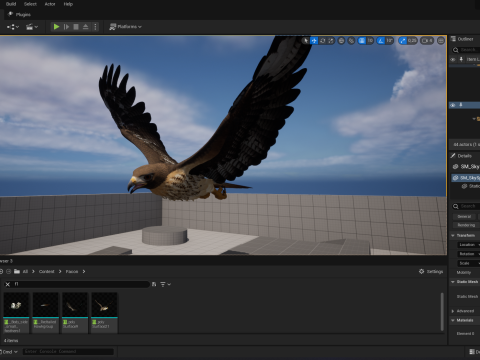Open the Help menu
The height and width of the screenshot is (360, 480).
68,4
